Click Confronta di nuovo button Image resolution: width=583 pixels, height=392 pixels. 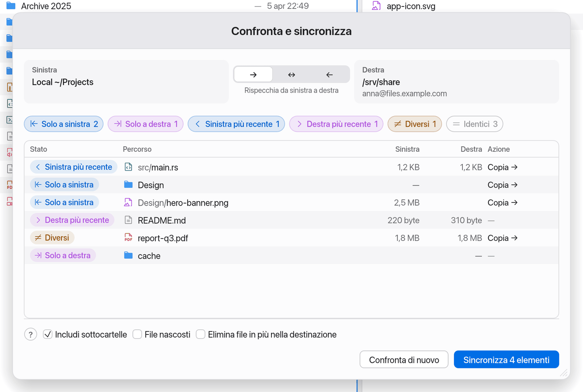(x=404, y=360)
